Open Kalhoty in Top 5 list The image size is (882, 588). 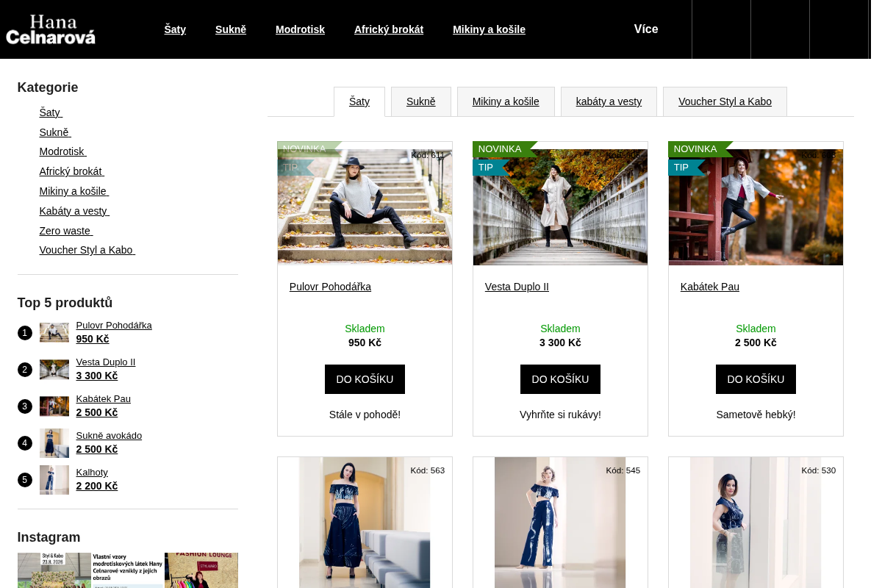click(x=92, y=473)
